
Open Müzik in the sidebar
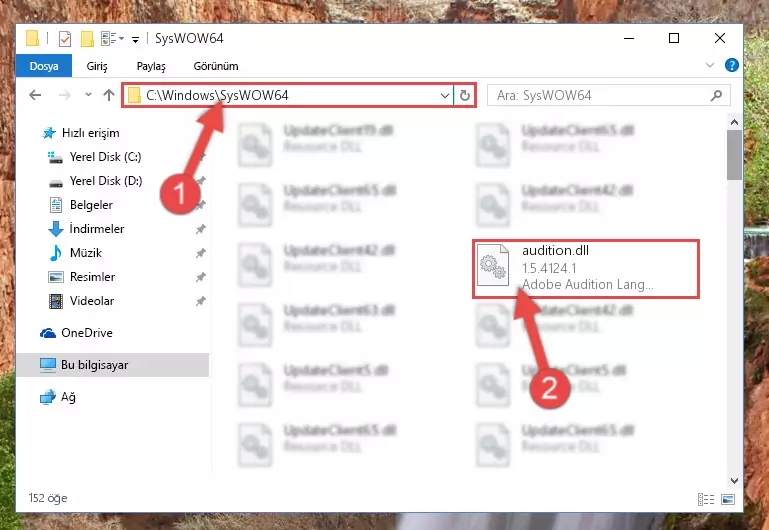pyautogui.click(x=76, y=253)
